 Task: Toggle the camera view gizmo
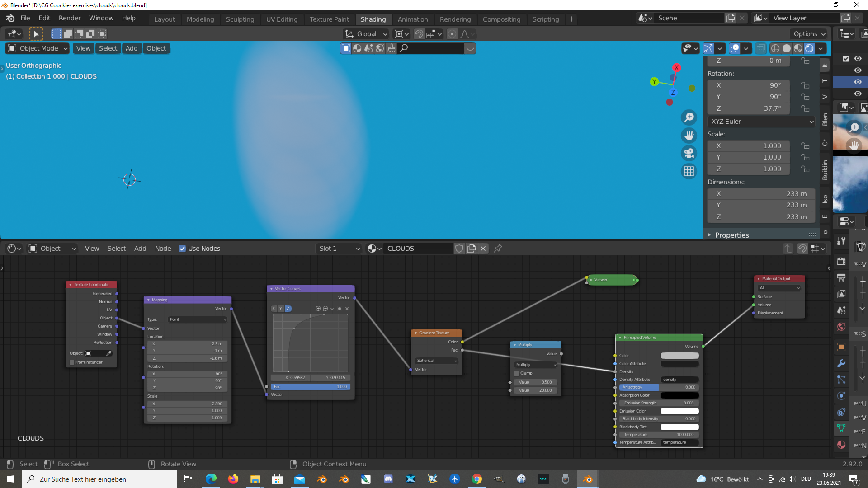tap(689, 153)
